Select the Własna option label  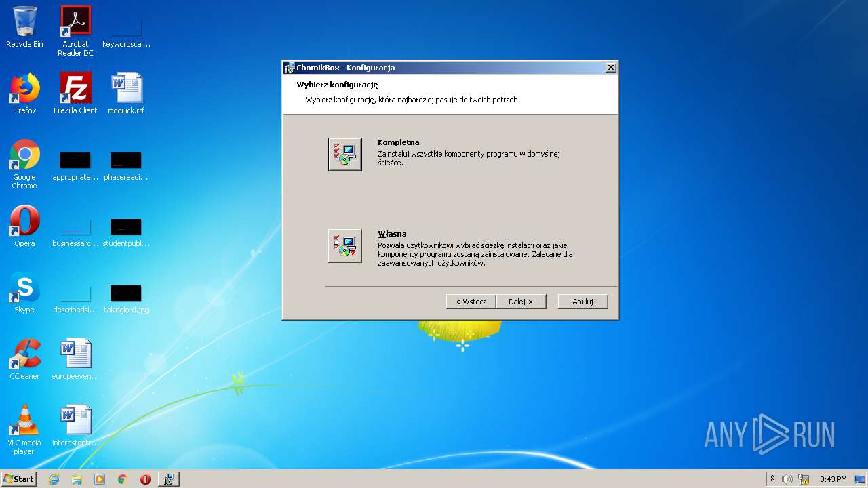[x=392, y=234]
